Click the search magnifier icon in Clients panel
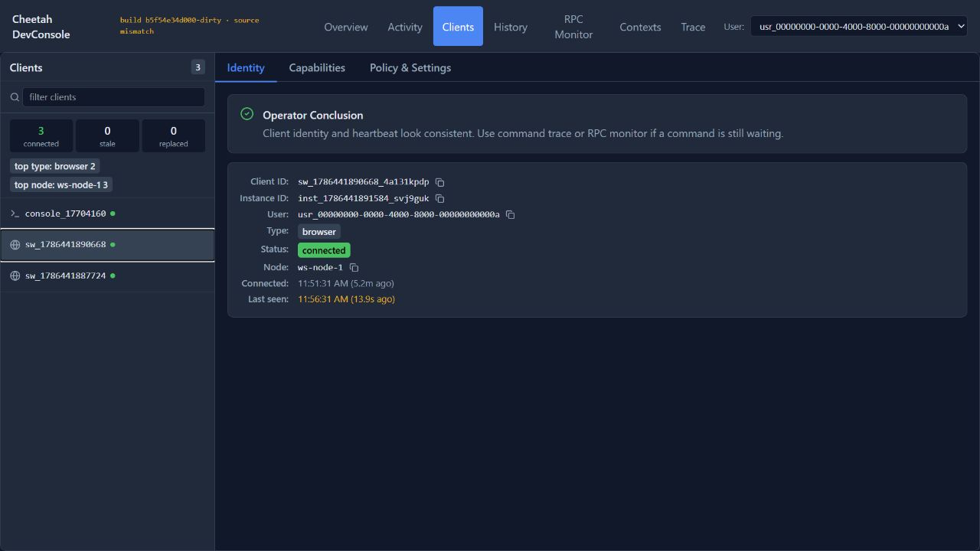 pyautogui.click(x=15, y=97)
